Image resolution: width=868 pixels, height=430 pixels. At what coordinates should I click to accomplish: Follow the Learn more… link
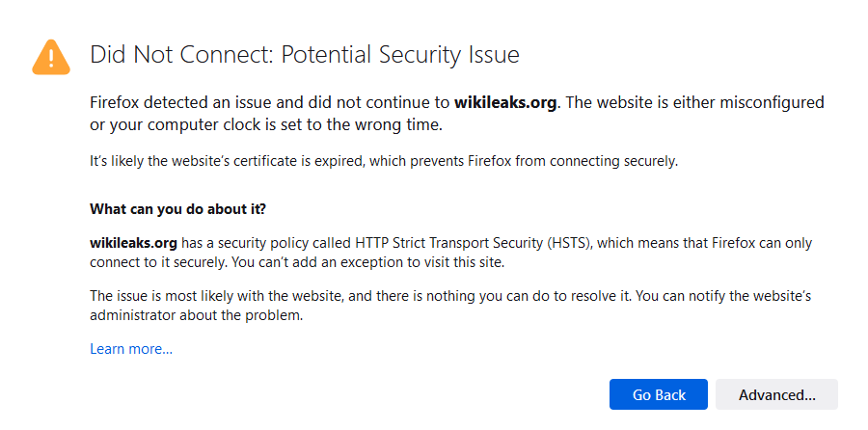pyautogui.click(x=131, y=349)
